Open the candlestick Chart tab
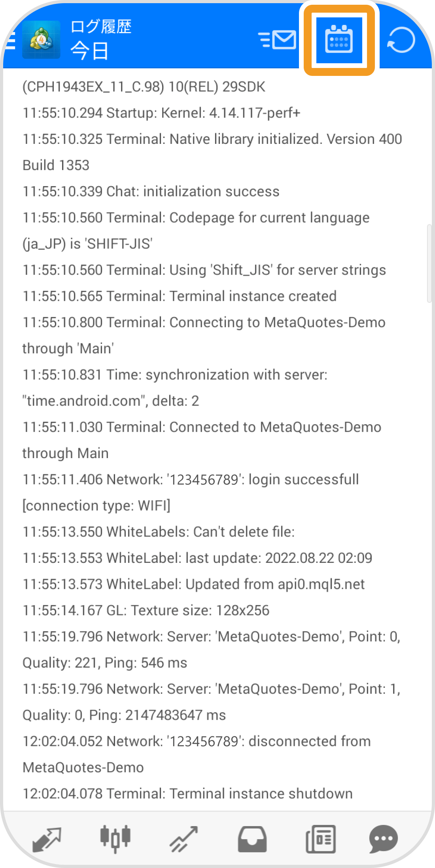Viewport: 435px width, 868px height. pos(115,839)
